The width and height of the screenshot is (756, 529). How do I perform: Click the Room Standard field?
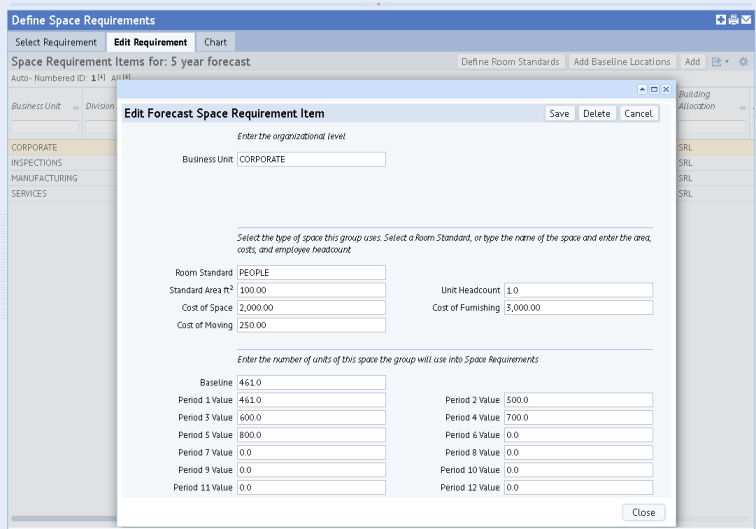tap(311, 273)
